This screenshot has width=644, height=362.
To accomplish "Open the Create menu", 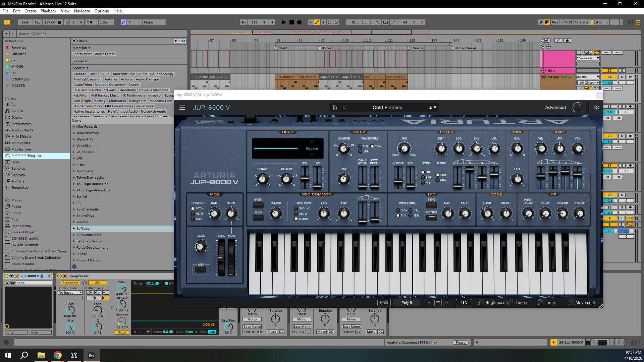I will coord(30,11).
